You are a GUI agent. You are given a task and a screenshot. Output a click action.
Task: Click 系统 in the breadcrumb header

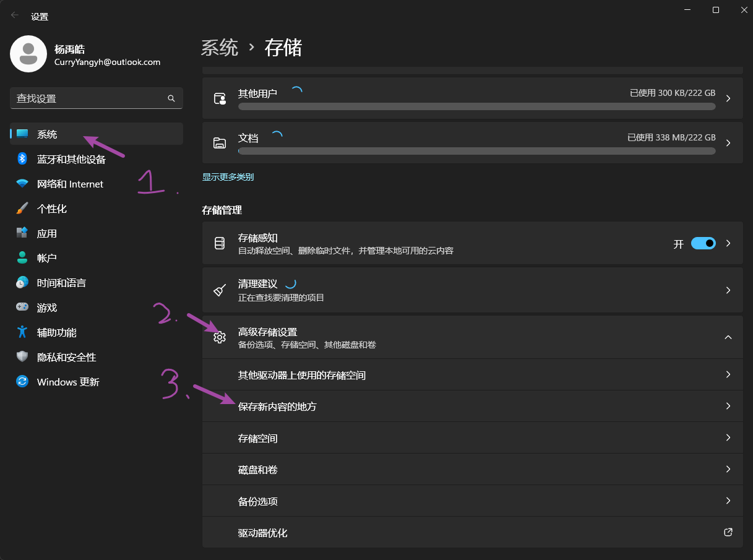[220, 48]
